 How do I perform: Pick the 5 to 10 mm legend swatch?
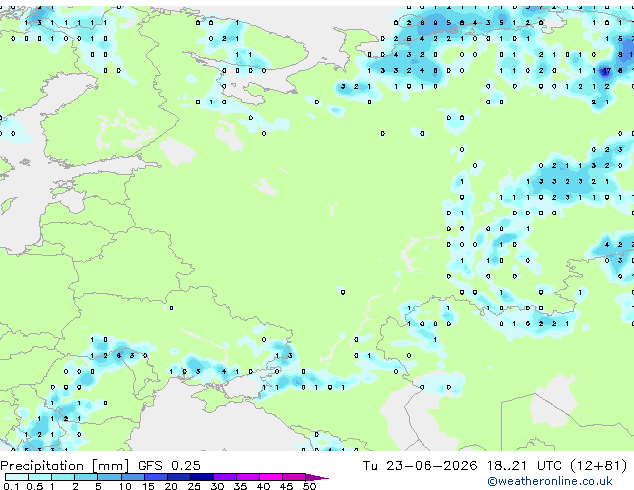110,477
